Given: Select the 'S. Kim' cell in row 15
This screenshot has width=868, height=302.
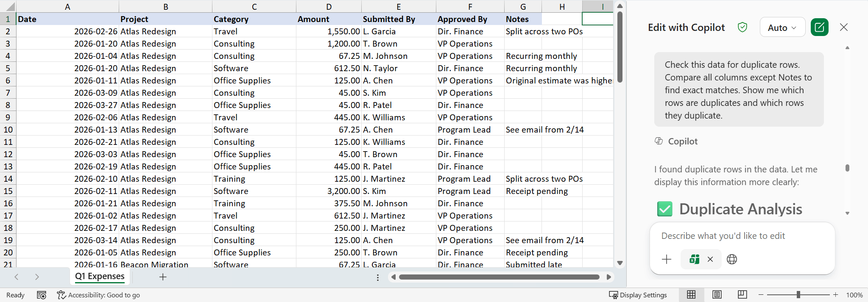Looking at the screenshot, I should coord(399,191).
